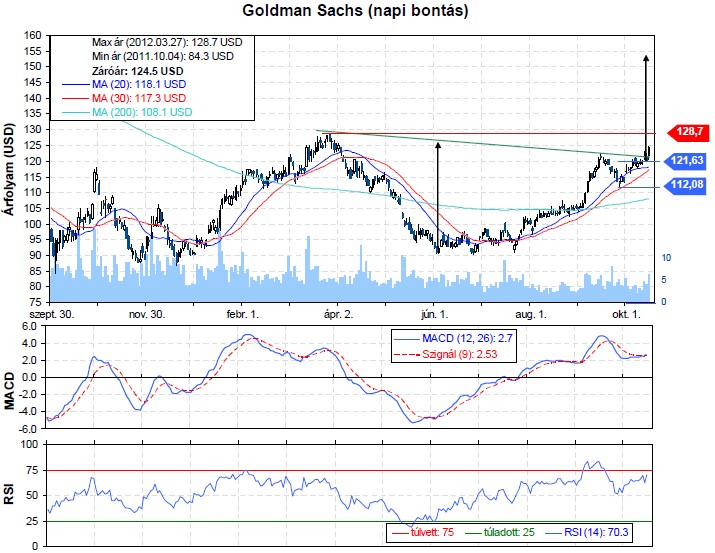The image size is (715, 553).
Task: Click the MACD vertical axis title
Action: [x=9, y=391]
